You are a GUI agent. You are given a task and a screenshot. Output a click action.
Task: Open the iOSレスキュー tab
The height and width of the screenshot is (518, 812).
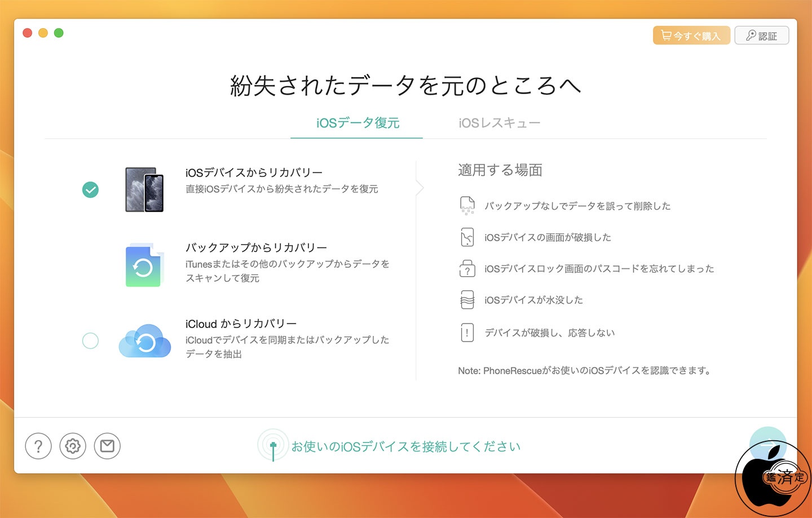[499, 123]
